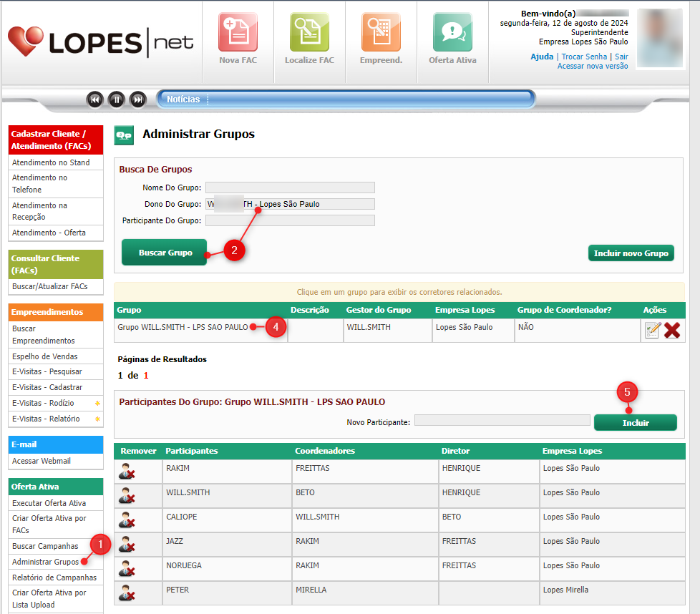Focus the Nome Do Grupo field
Image resolution: width=700 pixels, height=614 pixels.
click(x=290, y=188)
